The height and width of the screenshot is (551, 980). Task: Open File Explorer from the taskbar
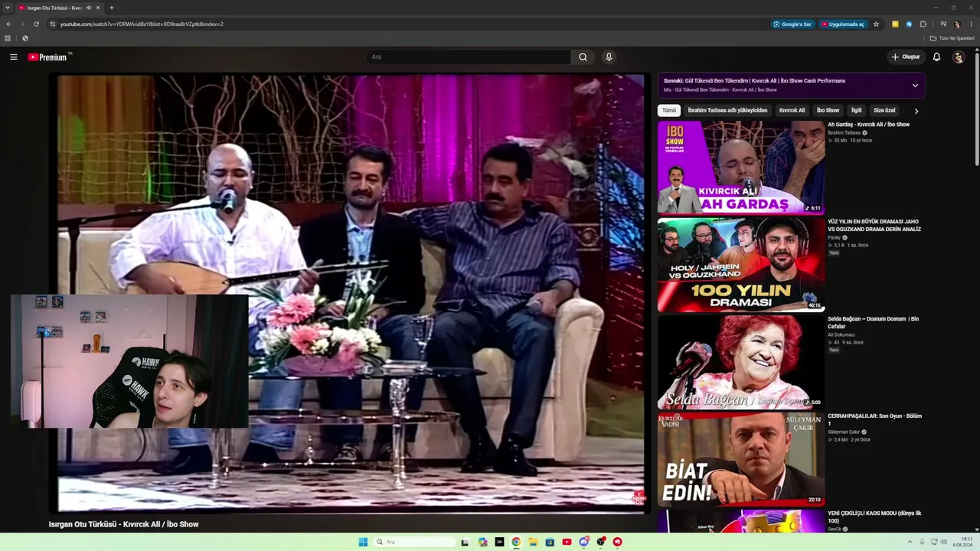point(533,542)
